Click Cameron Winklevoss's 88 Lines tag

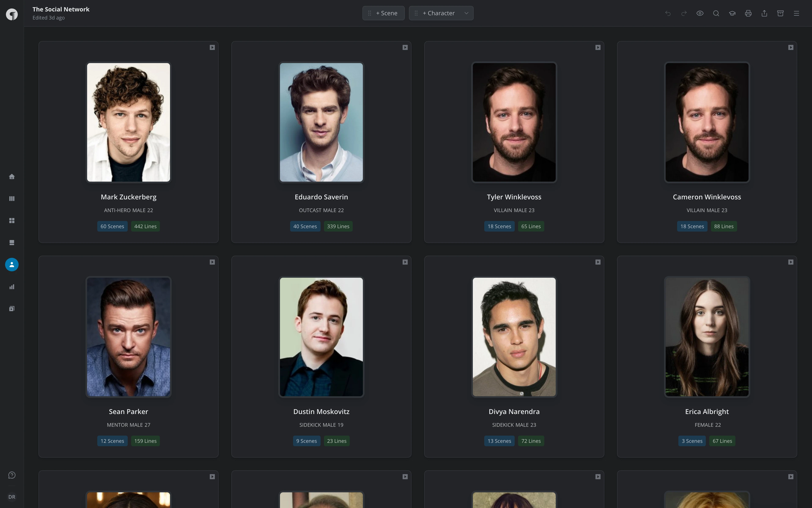[724, 226]
